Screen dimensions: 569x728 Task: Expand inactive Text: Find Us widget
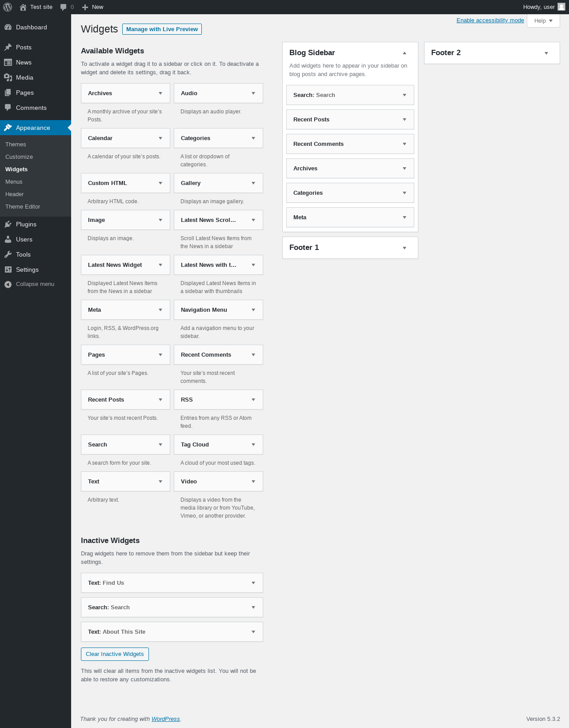click(x=253, y=583)
